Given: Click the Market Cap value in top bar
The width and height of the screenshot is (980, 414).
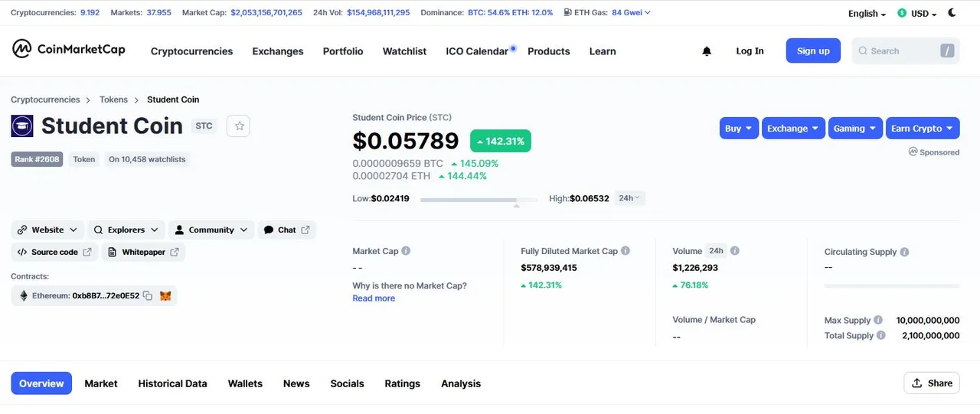Looking at the screenshot, I should (x=266, y=13).
